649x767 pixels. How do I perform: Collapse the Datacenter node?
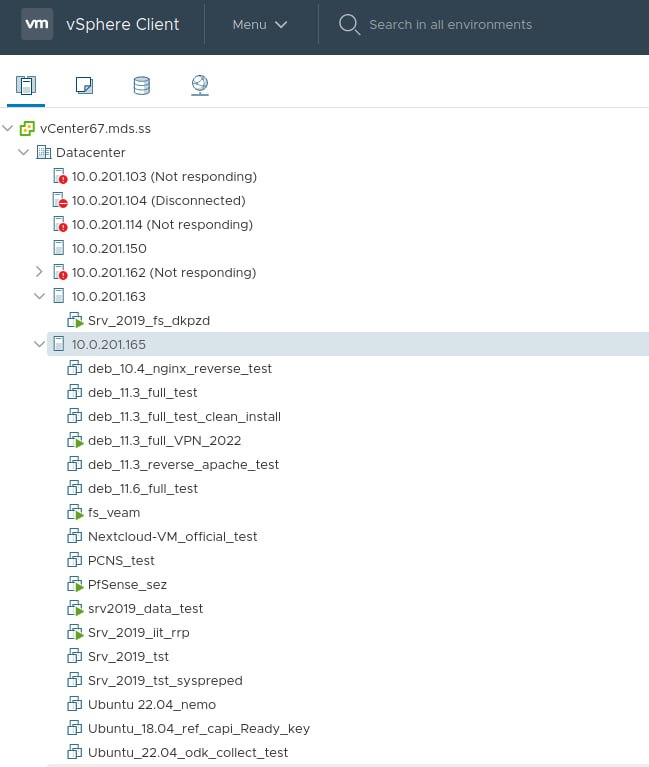pyautogui.click(x=23, y=153)
